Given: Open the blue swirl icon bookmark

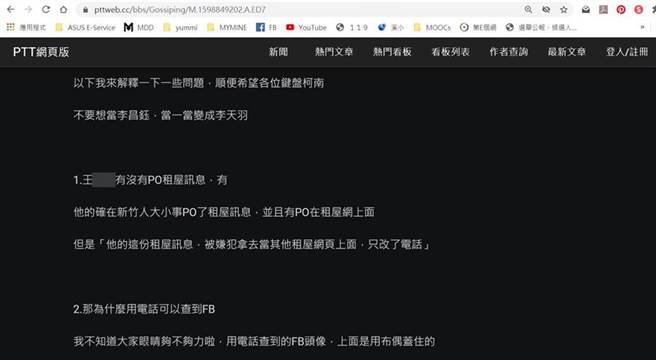Looking at the screenshot, I should pyautogui.click(x=391, y=28).
